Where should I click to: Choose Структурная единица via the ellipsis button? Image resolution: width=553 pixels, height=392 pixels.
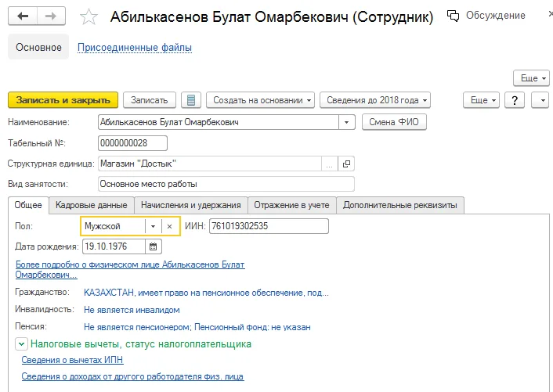pyautogui.click(x=330, y=164)
